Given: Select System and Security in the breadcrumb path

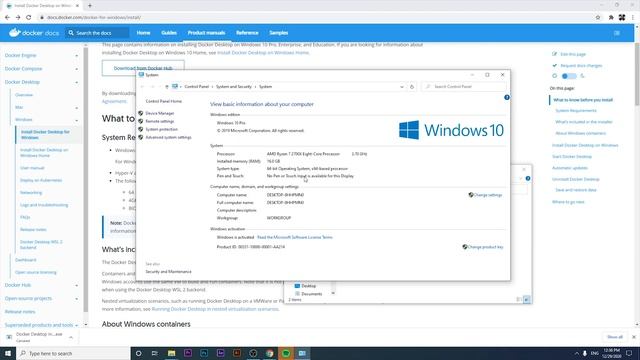Looking at the screenshot, I should (x=233, y=87).
